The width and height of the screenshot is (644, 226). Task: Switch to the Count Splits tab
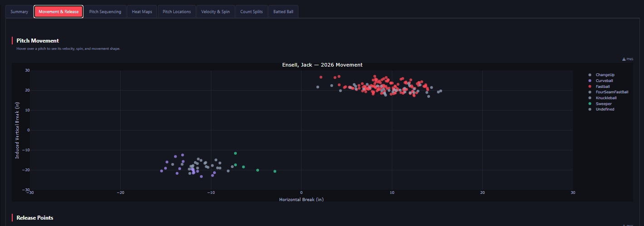click(251, 12)
